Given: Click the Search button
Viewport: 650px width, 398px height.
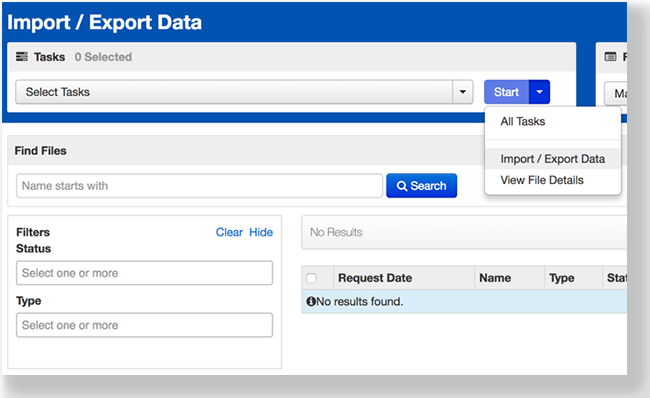Looking at the screenshot, I should coord(422,186).
